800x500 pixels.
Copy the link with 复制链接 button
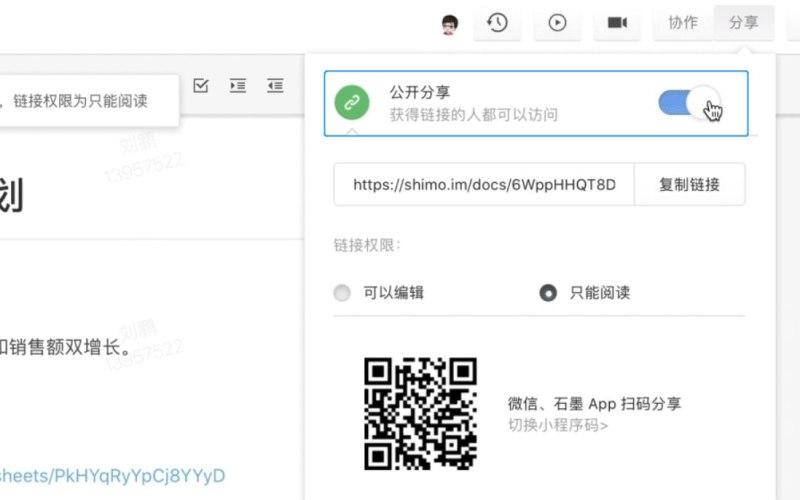pos(689,184)
